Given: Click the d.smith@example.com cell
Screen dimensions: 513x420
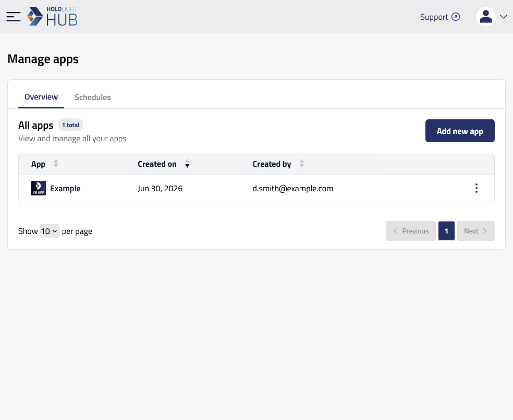Looking at the screenshot, I should [293, 189].
